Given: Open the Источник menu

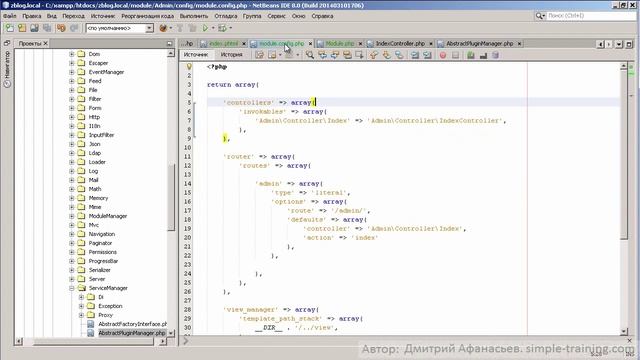Looking at the screenshot, I should tap(103, 16).
